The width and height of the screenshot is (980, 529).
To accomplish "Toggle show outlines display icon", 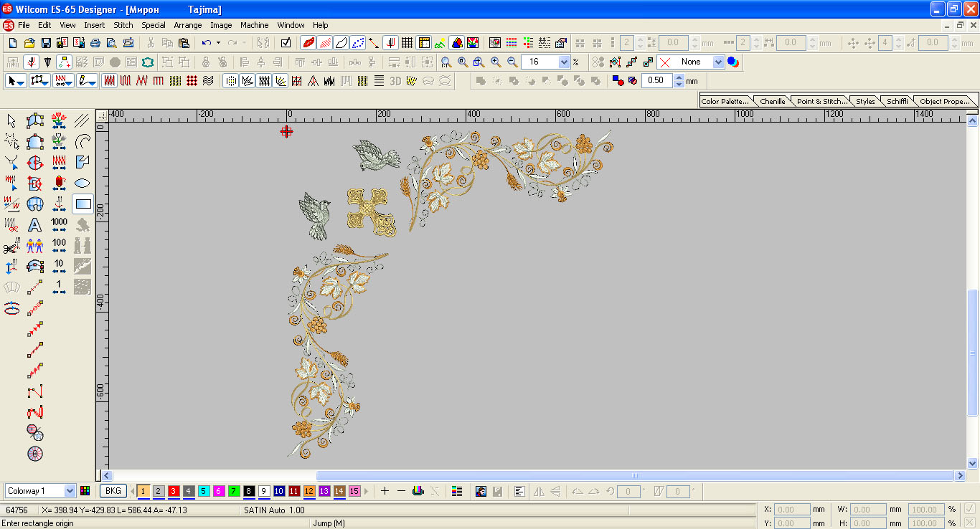I will pos(341,43).
